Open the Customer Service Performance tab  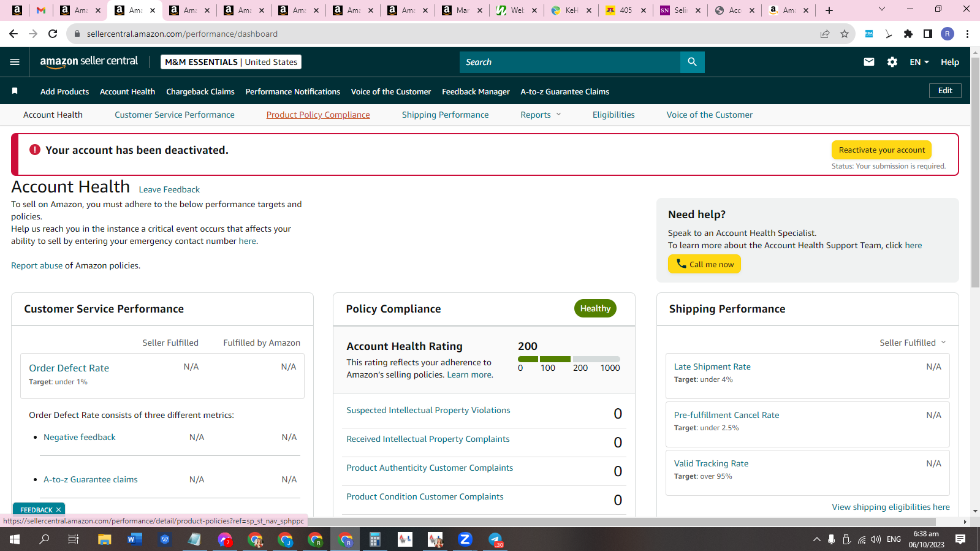point(175,115)
